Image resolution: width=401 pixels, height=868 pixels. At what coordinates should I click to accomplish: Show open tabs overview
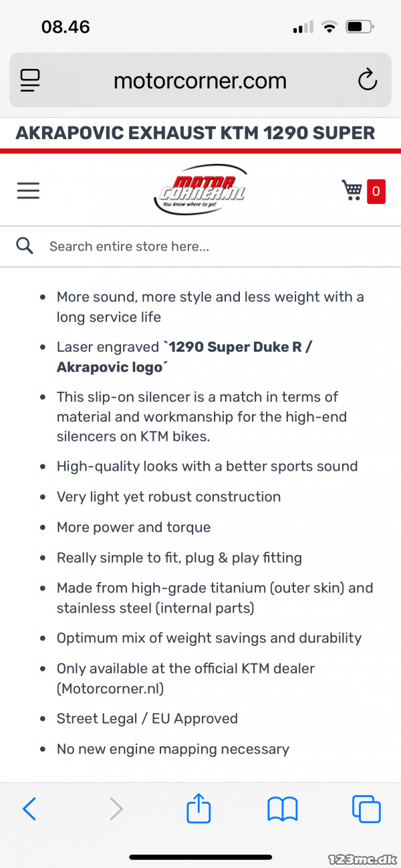click(366, 809)
